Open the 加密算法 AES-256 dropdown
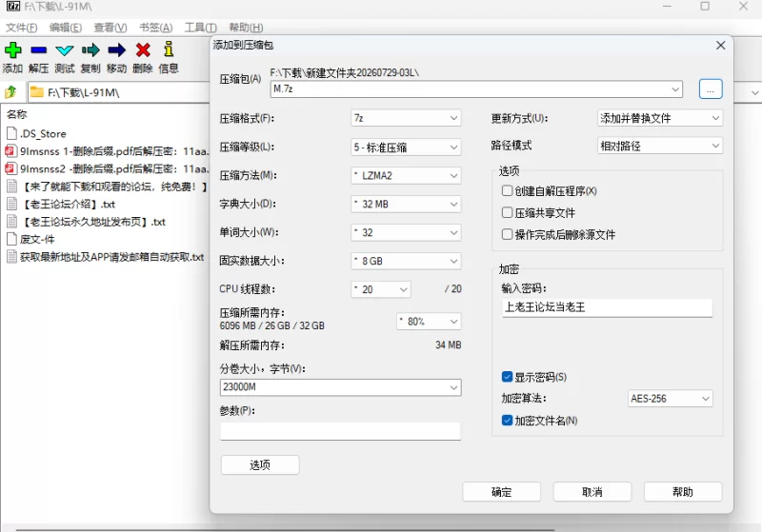762x532 pixels. 671,399
